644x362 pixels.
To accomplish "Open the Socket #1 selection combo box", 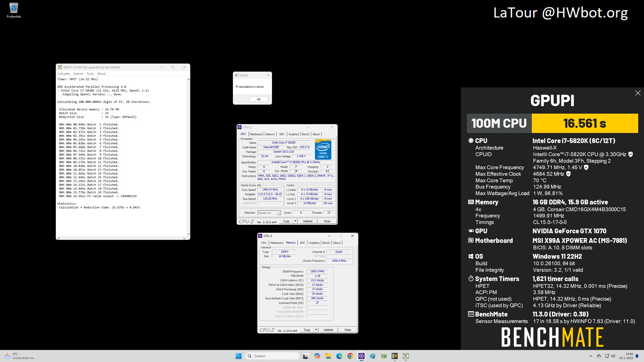I will [x=269, y=213].
